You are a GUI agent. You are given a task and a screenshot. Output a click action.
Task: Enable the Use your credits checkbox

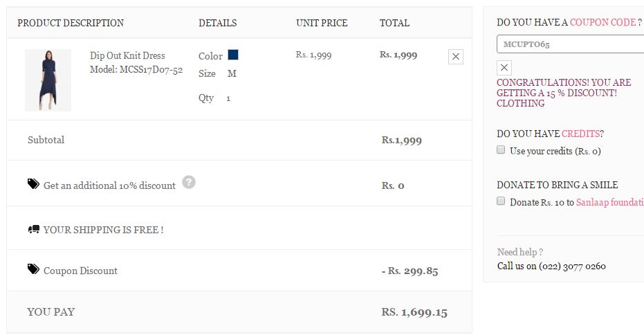pyautogui.click(x=501, y=150)
